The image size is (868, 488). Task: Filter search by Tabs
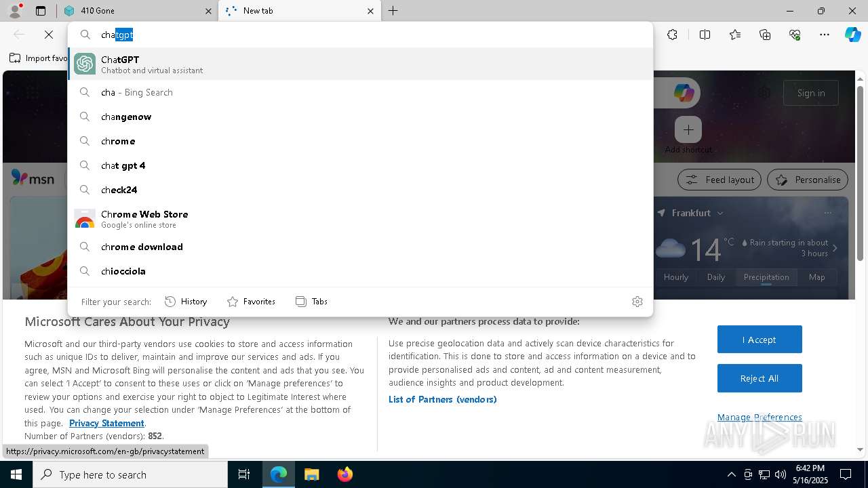click(x=311, y=302)
